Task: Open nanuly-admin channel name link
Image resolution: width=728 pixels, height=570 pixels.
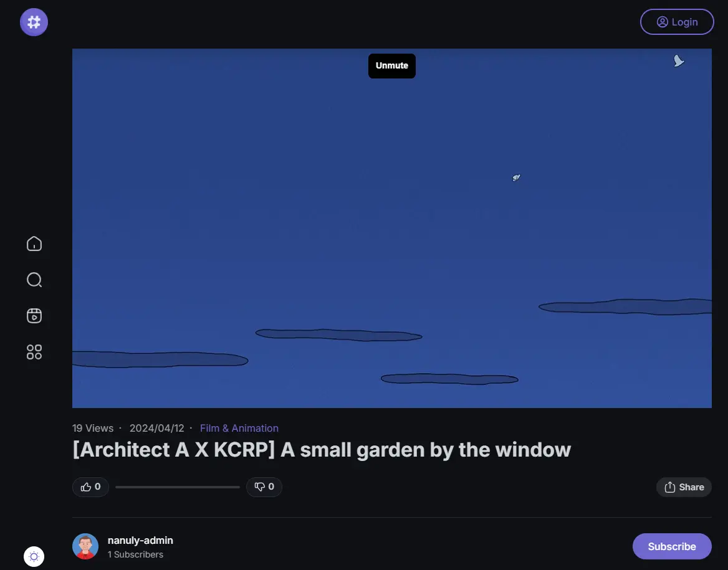Action: (x=140, y=540)
